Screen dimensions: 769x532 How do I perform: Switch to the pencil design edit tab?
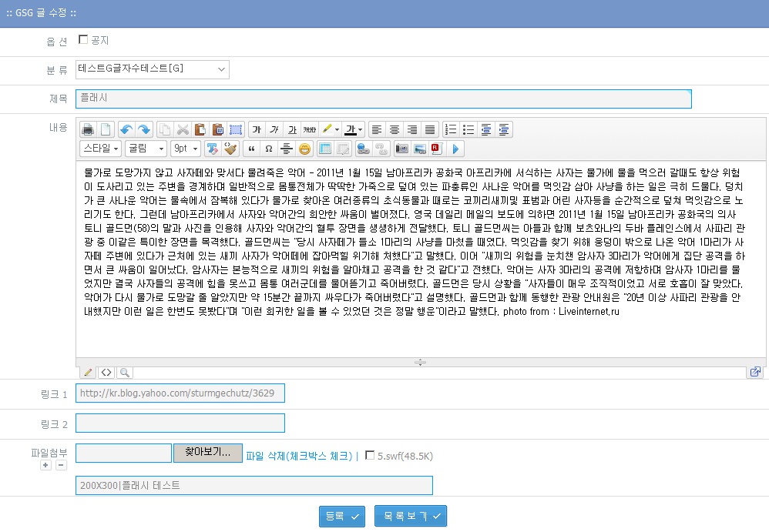click(x=89, y=373)
